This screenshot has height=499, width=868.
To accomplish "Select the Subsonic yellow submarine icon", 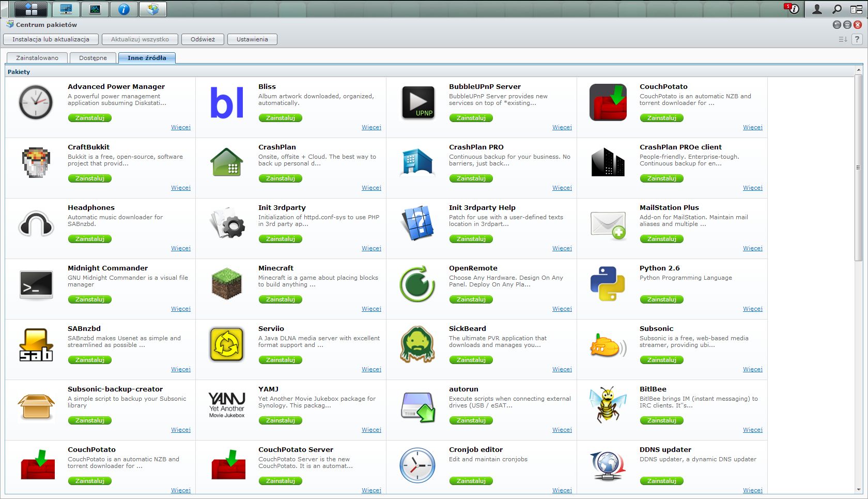I will pyautogui.click(x=608, y=345).
